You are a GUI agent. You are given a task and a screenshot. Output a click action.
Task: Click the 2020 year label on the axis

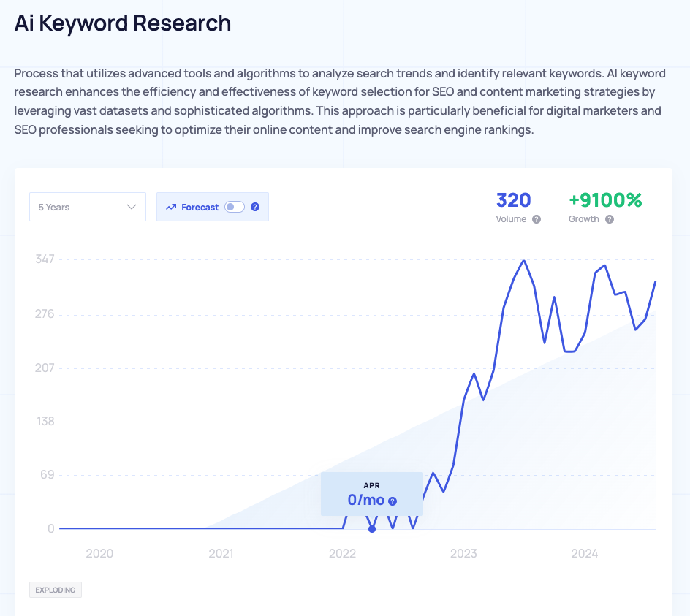pyautogui.click(x=99, y=553)
